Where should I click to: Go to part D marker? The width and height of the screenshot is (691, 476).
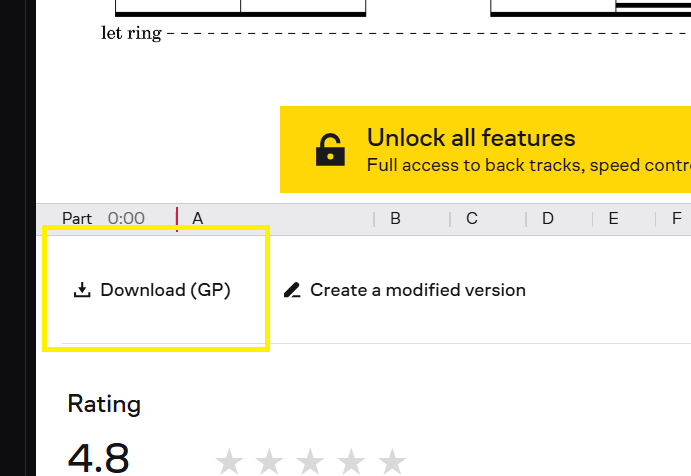click(548, 218)
